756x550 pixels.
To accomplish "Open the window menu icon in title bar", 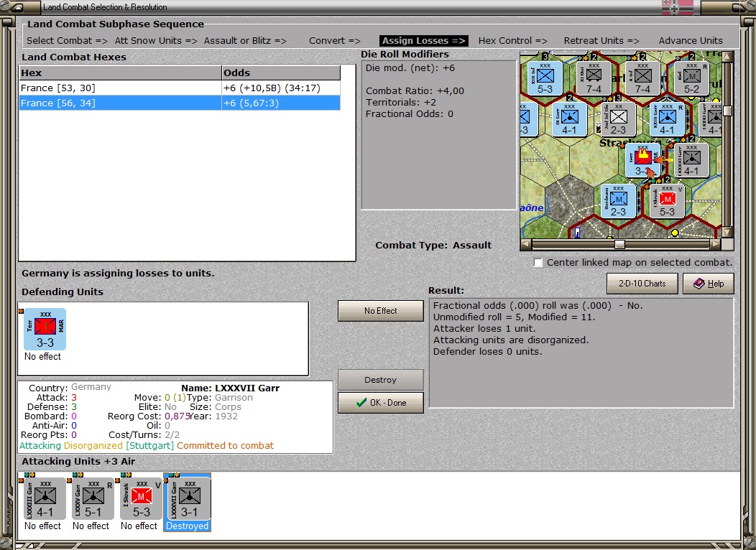I will tap(17, 6).
